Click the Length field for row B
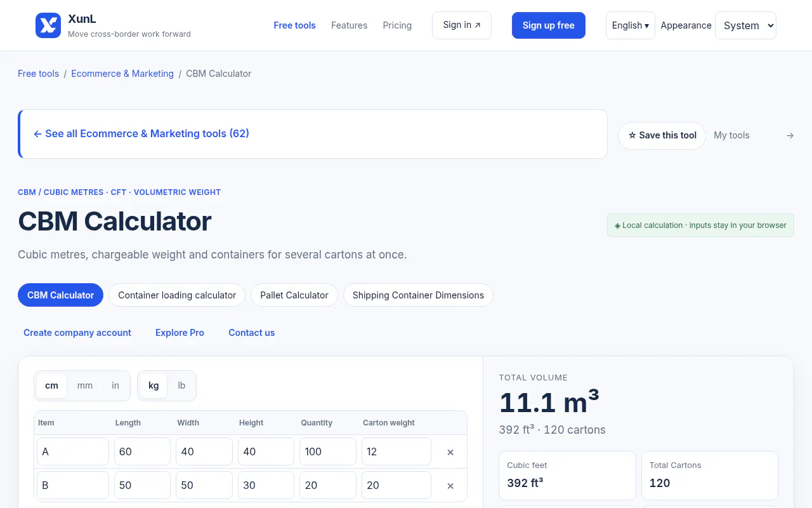This screenshot has width=812, height=508. [142, 485]
